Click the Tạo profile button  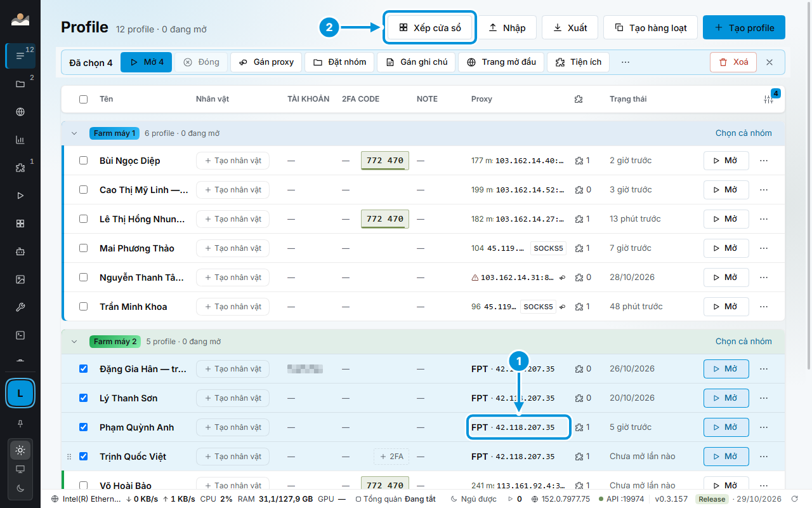pyautogui.click(x=744, y=28)
